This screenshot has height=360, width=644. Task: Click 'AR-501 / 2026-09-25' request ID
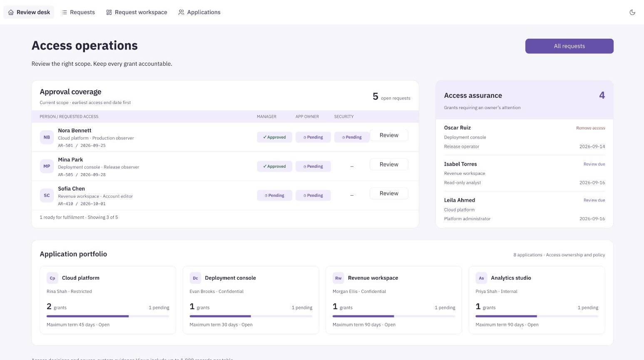[82, 146]
